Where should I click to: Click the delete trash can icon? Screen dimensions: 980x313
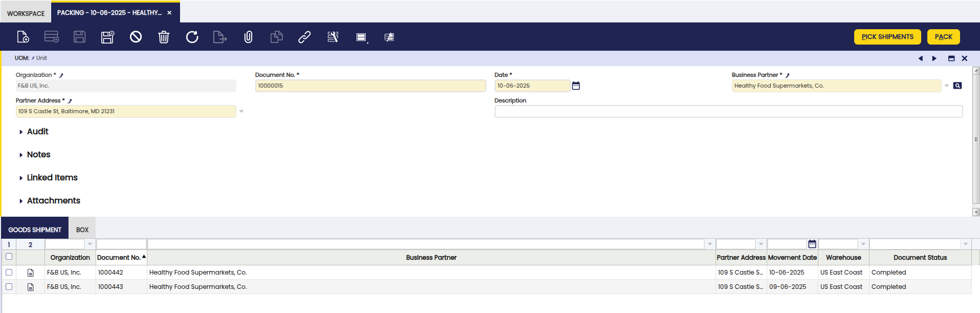[164, 37]
